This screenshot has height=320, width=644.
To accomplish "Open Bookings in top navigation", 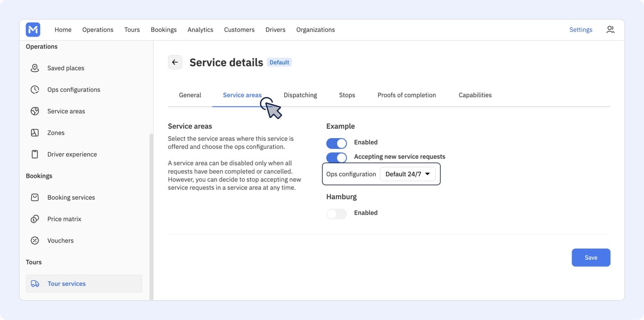I will pyautogui.click(x=164, y=30).
